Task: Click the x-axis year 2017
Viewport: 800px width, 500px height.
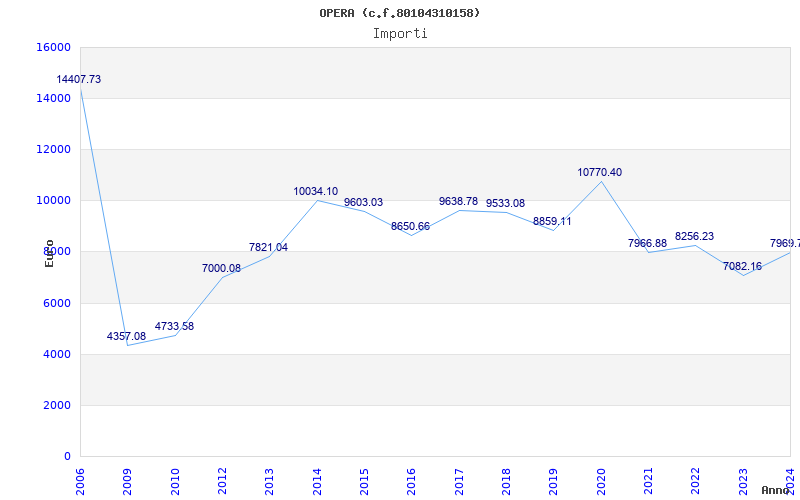Action: point(459,482)
